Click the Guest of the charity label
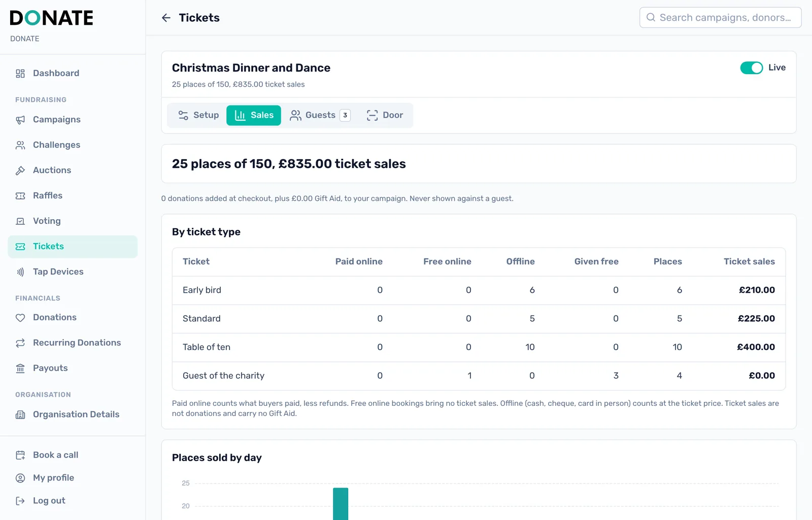Image resolution: width=812 pixels, height=520 pixels. [x=223, y=376]
